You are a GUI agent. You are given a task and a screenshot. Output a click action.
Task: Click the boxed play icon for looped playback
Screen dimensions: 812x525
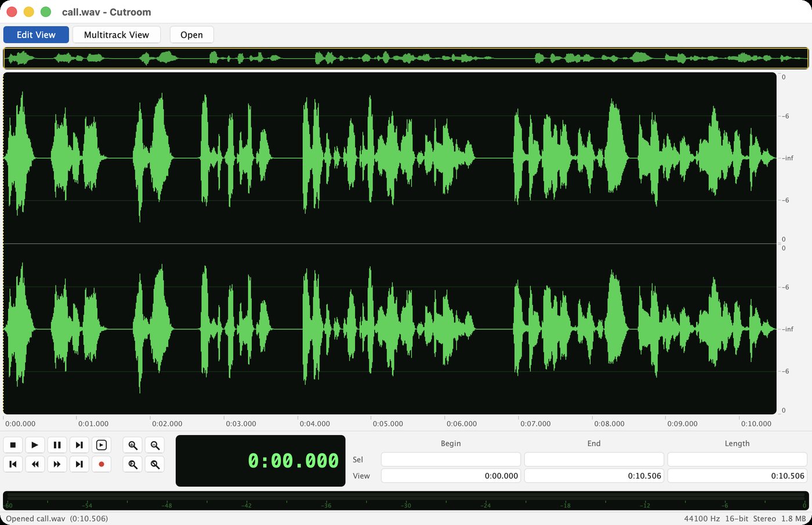point(101,445)
